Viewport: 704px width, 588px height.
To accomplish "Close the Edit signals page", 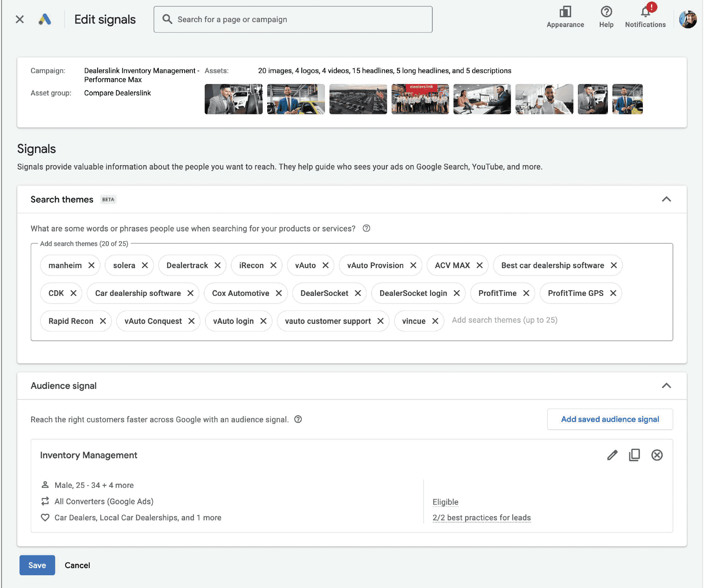I will (20, 19).
